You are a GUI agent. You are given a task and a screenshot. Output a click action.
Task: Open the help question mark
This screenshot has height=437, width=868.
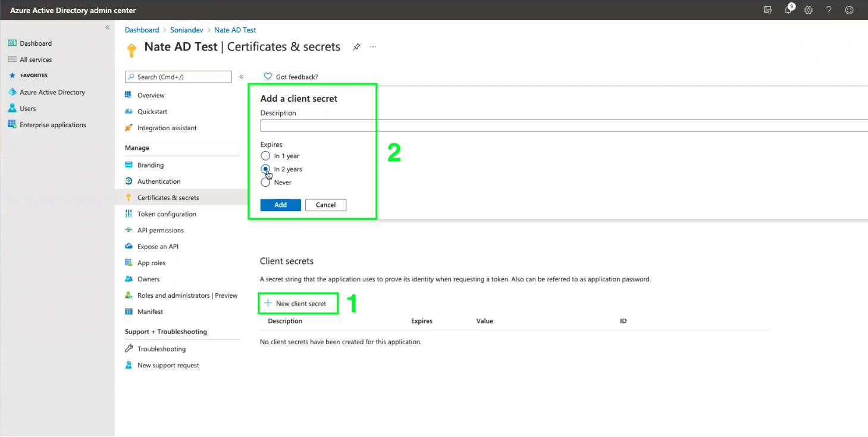(829, 10)
